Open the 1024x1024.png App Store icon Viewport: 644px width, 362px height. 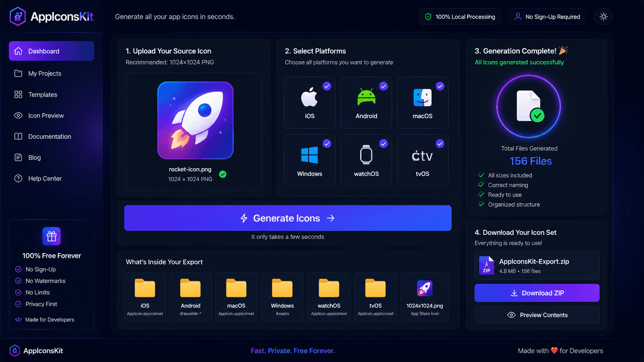point(425,297)
